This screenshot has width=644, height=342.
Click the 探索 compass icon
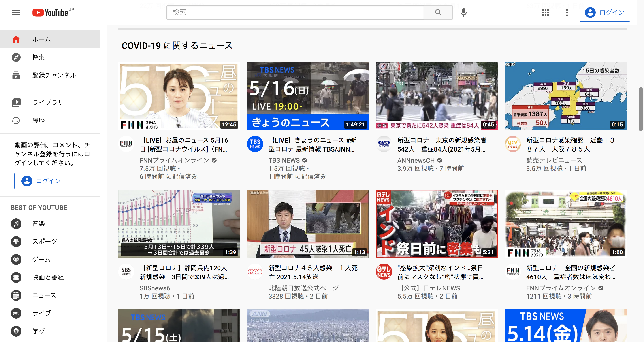(16, 57)
